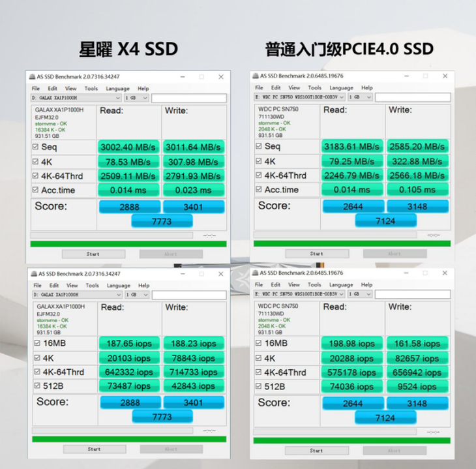
Task: Click empty text field in WDC iops window
Action: tap(413, 294)
